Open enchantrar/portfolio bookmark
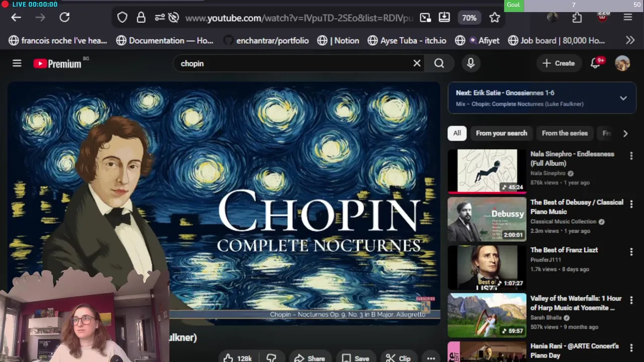The width and height of the screenshot is (644, 362). coord(266,40)
